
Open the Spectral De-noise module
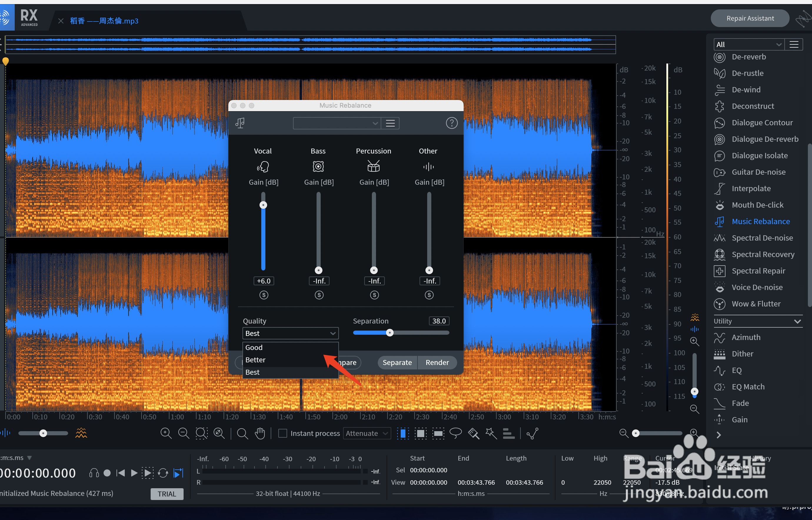coord(762,238)
